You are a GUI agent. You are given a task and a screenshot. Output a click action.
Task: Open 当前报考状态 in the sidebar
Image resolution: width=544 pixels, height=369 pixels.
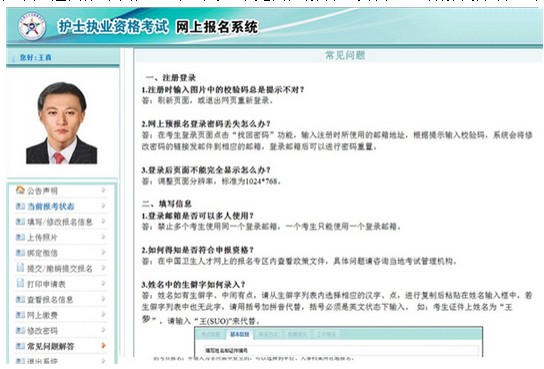click(x=51, y=206)
